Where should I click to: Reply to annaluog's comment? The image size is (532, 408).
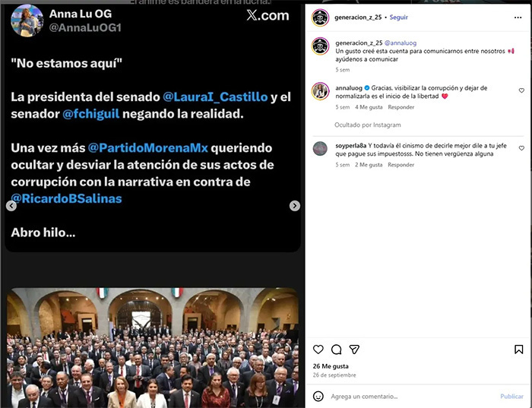(x=401, y=107)
